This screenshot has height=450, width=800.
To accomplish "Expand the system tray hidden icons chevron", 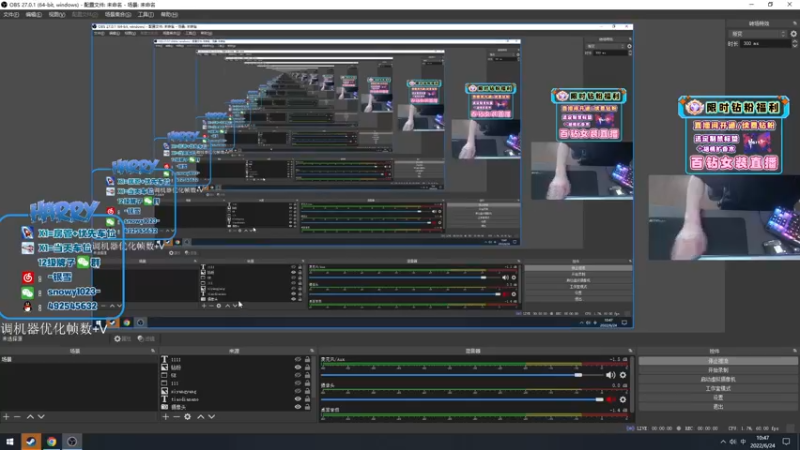I will 723,442.
